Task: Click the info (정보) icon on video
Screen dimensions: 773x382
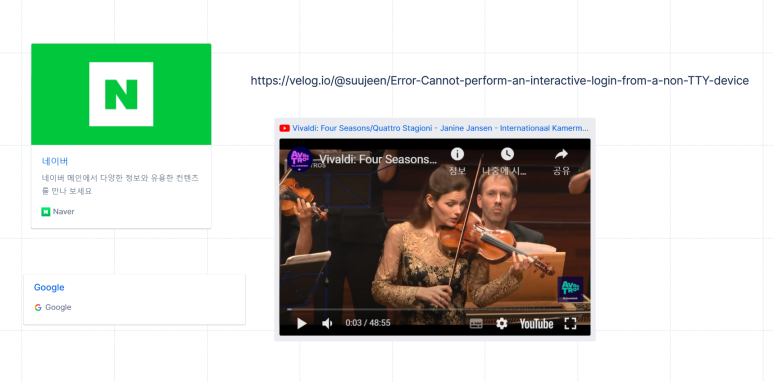Action: coord(457,154)
